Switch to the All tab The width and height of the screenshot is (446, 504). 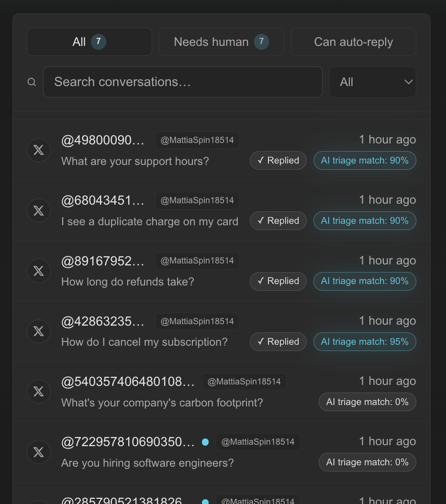[x=89, y=42]
